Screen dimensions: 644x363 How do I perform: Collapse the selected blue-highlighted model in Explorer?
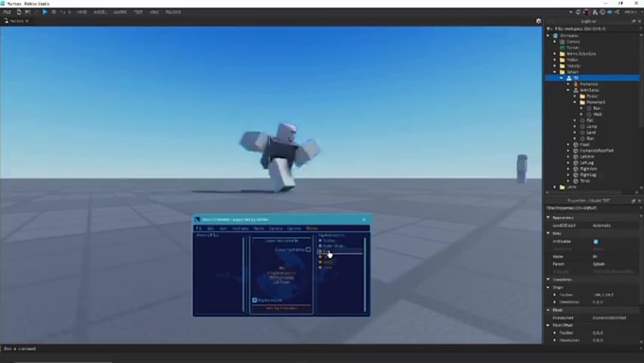pyautogui.click(x=562, y=78)
